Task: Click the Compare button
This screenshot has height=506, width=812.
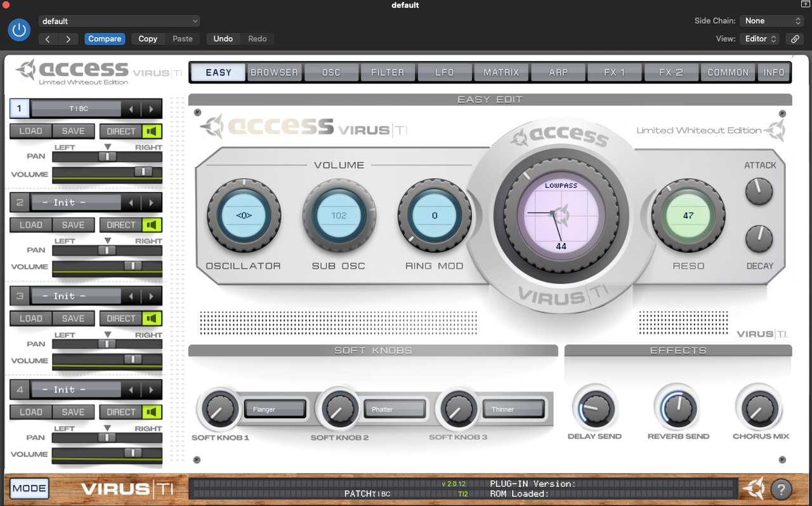Action: (x=105, y=39)
